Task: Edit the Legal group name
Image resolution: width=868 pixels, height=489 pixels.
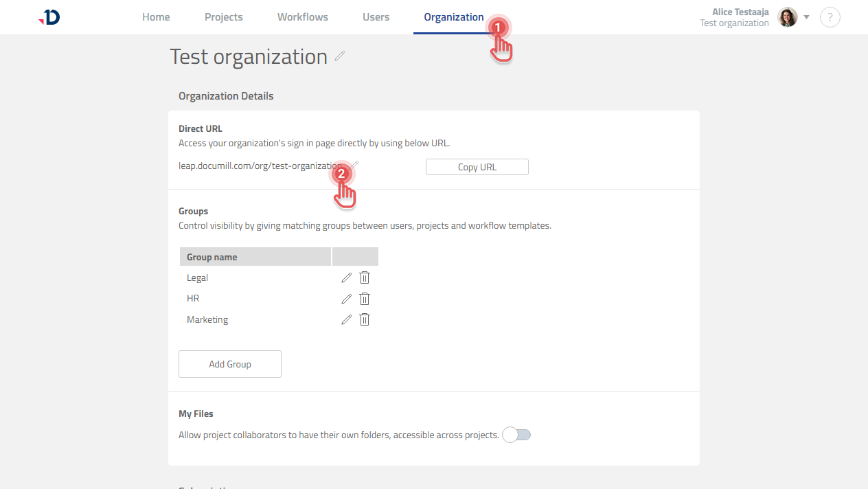Action: pyautogui.click(x=346, y=278)
